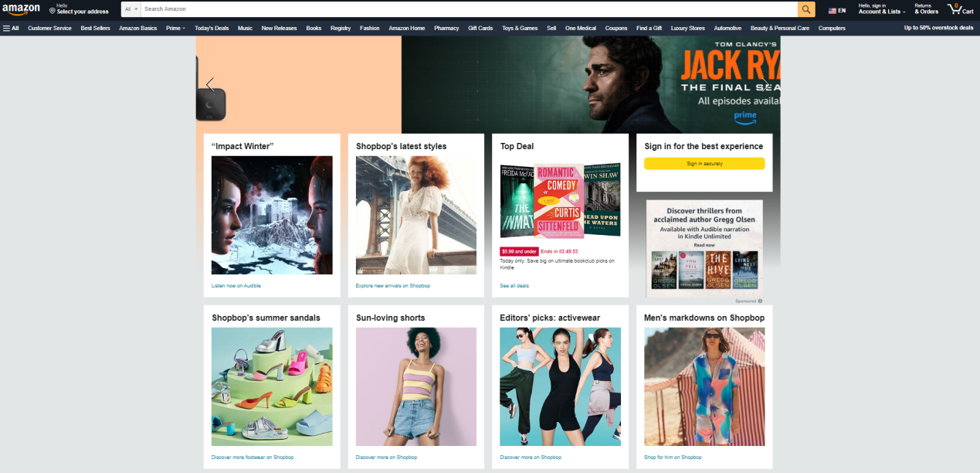Click the previous carousel arrow

(209, 84)
